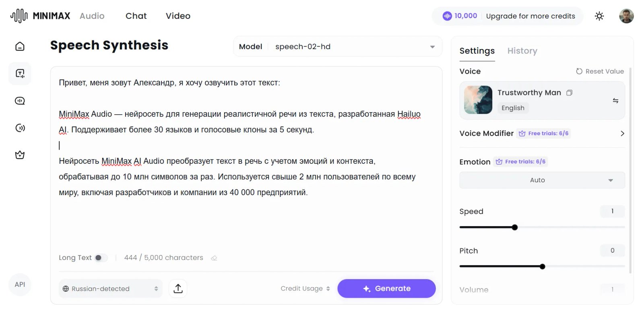
Task: Click the swap voice arrows icon
Action: (615, 101)
